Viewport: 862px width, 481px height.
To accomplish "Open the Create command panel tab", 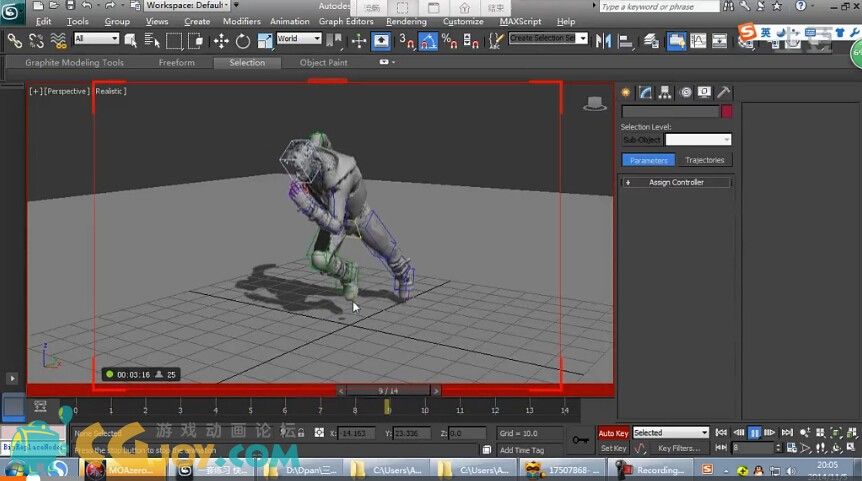I will click(626, 92).
